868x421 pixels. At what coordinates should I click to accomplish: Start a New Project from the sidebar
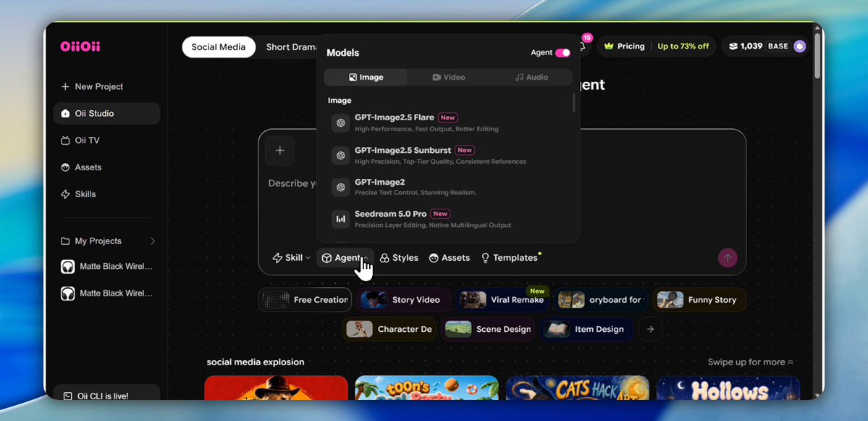tap(92, 86)
